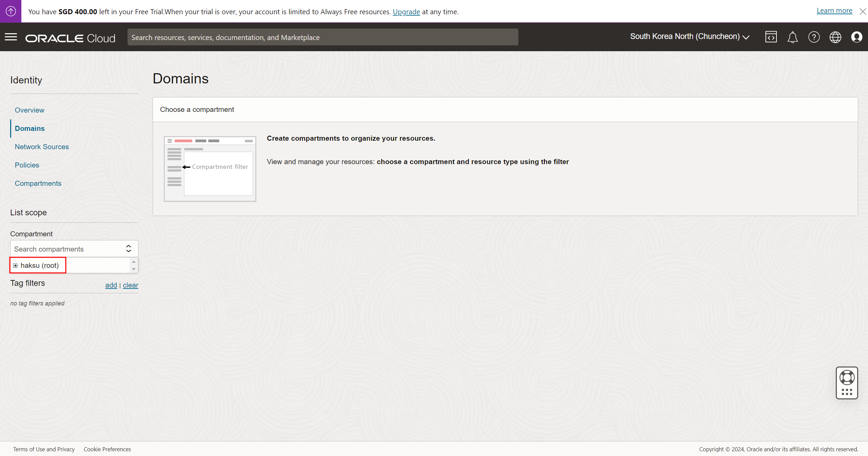Navigate to Compartments in Identity menu

pyautogui.click(x=38, y=183)
